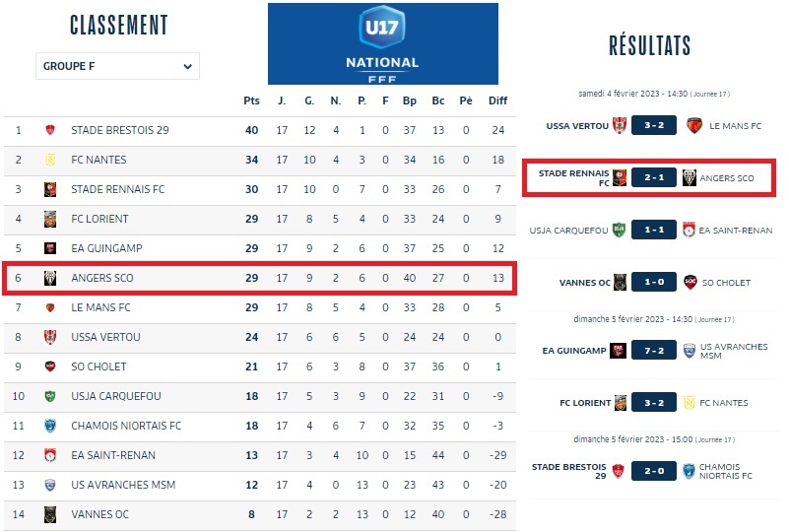The height and width of the screenshot is (532, 789).
Task: Click the 7 - 2 score of EA Guingamp match
Action: tap(655, 350)
